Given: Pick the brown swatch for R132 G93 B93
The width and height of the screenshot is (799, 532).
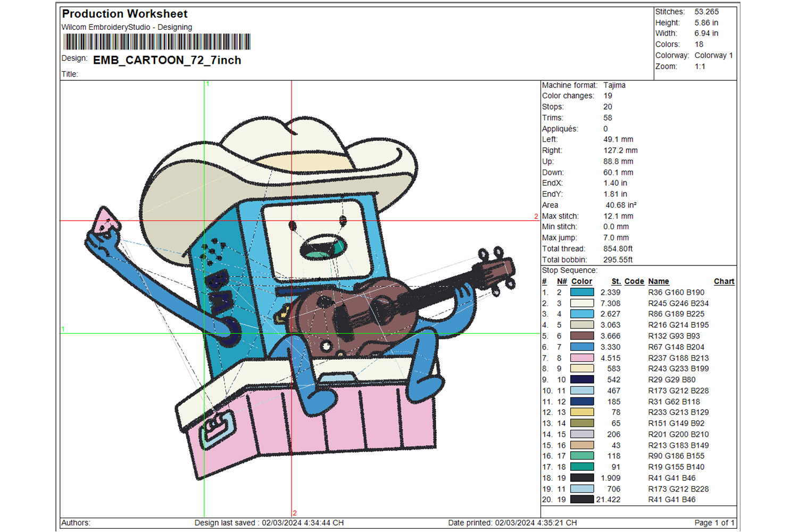Looking at the screenshot, I should 581,336.
